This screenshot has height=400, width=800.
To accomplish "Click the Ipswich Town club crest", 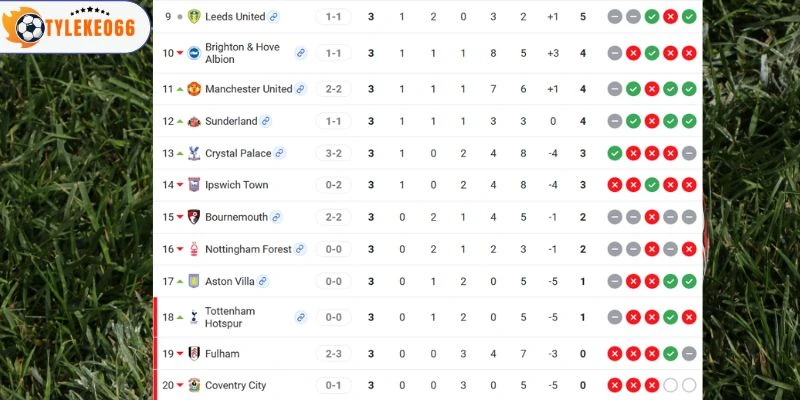I will tap(194, 185).
